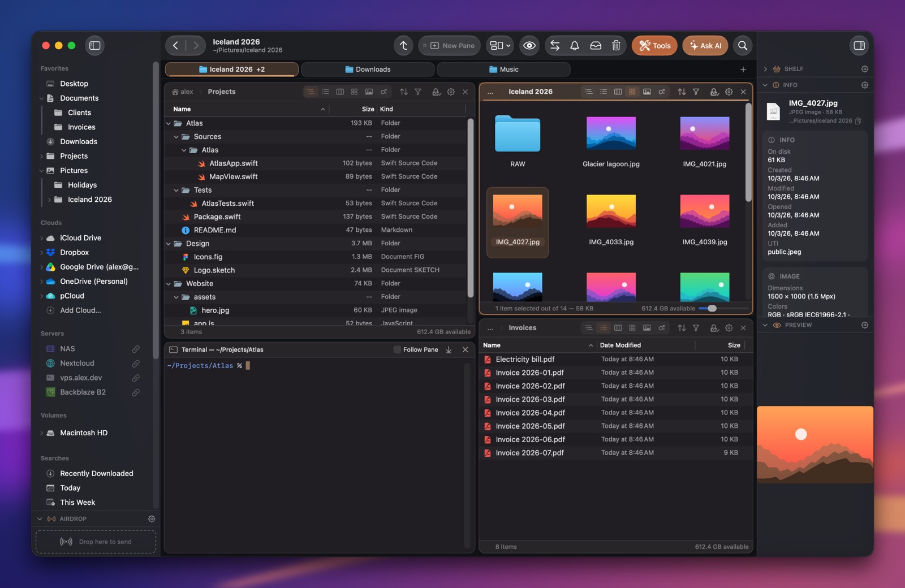Image resolution: width=905 pixels, height=588 pixels.
Task: Open the Tools button
Action: tap(654, 46)
